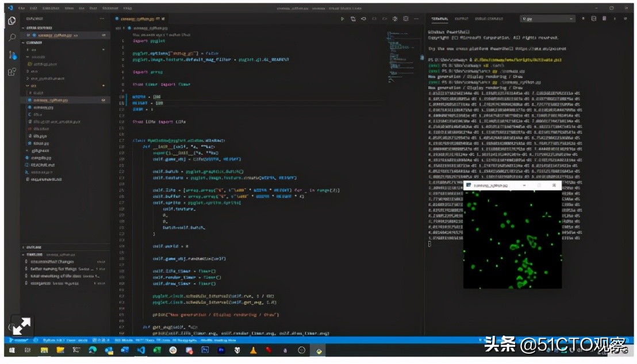Open the Python app icon on taskbar
Viewport: 637px width, 364px height.
[x=318, y=351]
